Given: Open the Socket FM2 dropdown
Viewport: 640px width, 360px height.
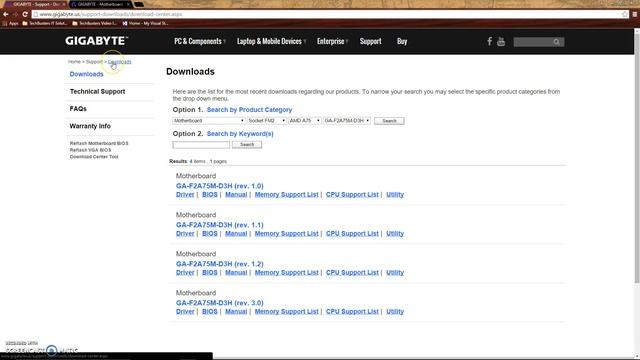Looking at the screenshot, I should (267, 121).
